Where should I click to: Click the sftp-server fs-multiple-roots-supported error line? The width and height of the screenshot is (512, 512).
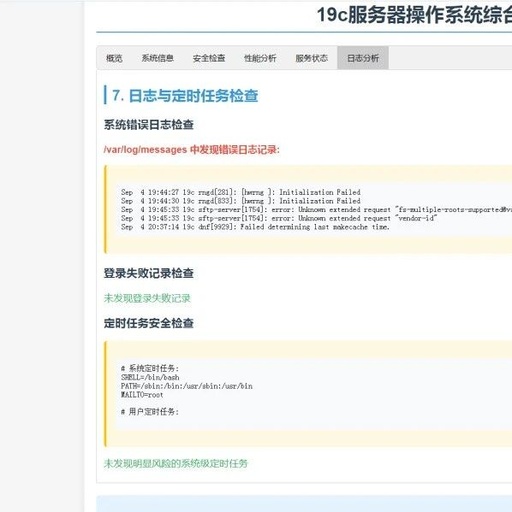(316, 210)
